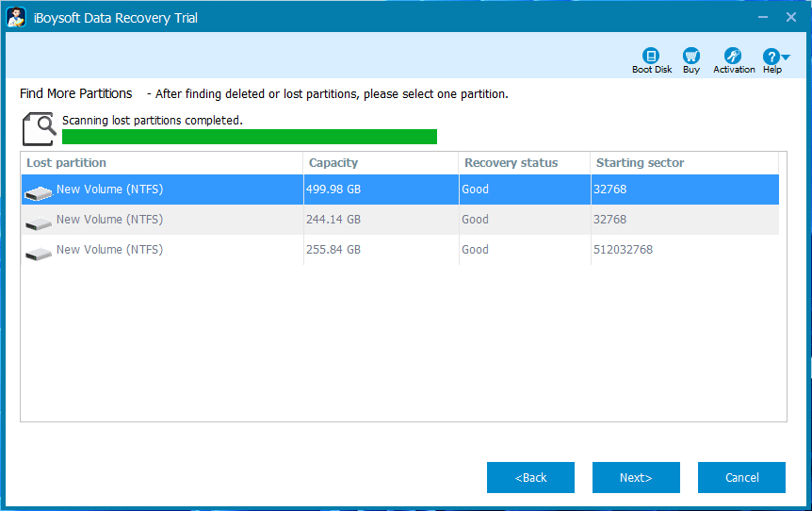Close the iBoysoft Data Recovery window
The image size is (812, 511).
(x=790, y=17)
